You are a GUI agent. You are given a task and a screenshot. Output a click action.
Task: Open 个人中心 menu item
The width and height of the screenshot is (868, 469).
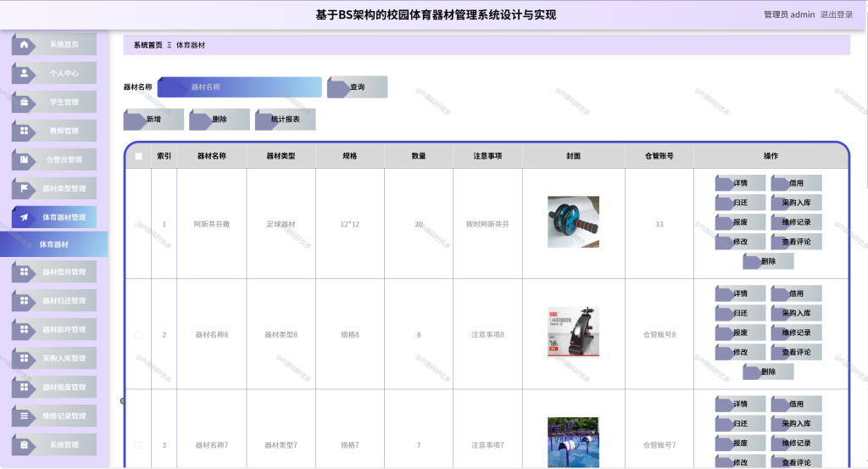[53, 73]
